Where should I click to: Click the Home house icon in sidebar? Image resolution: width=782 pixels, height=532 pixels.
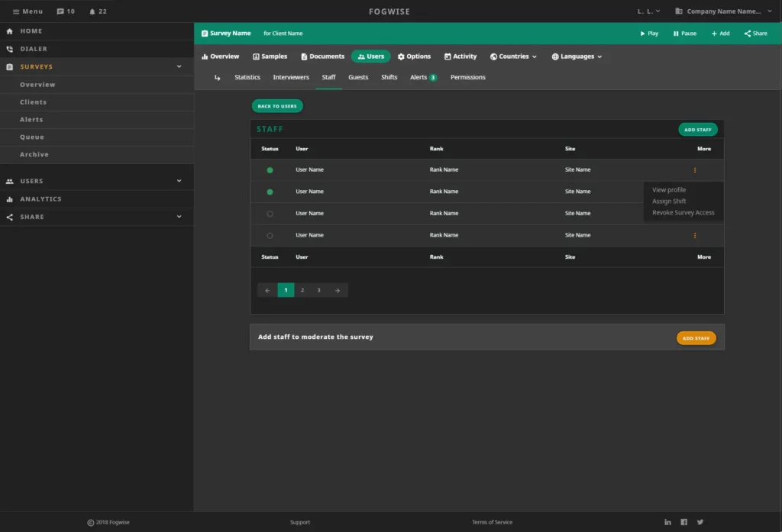click(x=9, y=31)
